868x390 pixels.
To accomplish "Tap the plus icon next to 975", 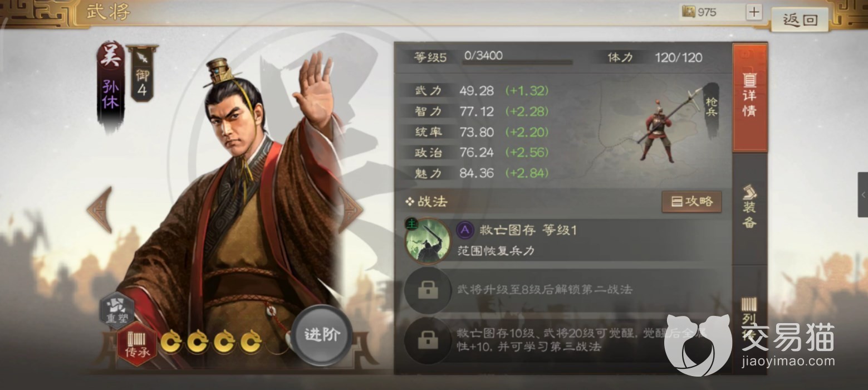I will click(x=753, y=12).
